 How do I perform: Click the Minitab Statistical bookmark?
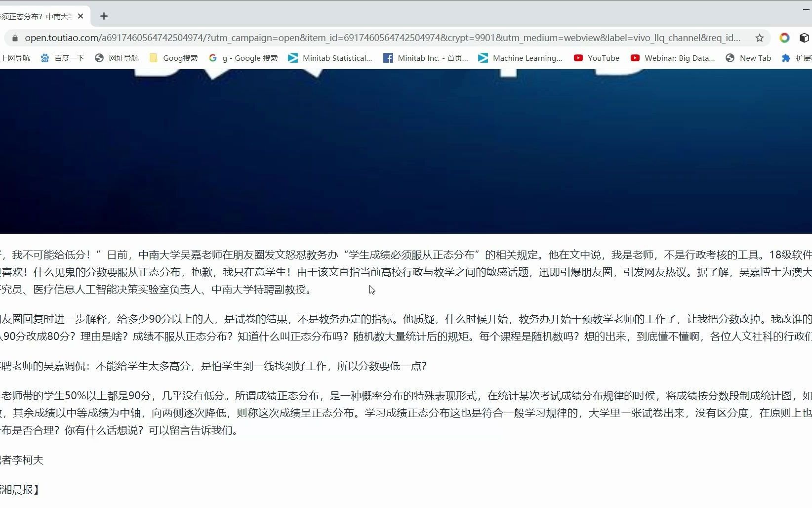(330, 58)
